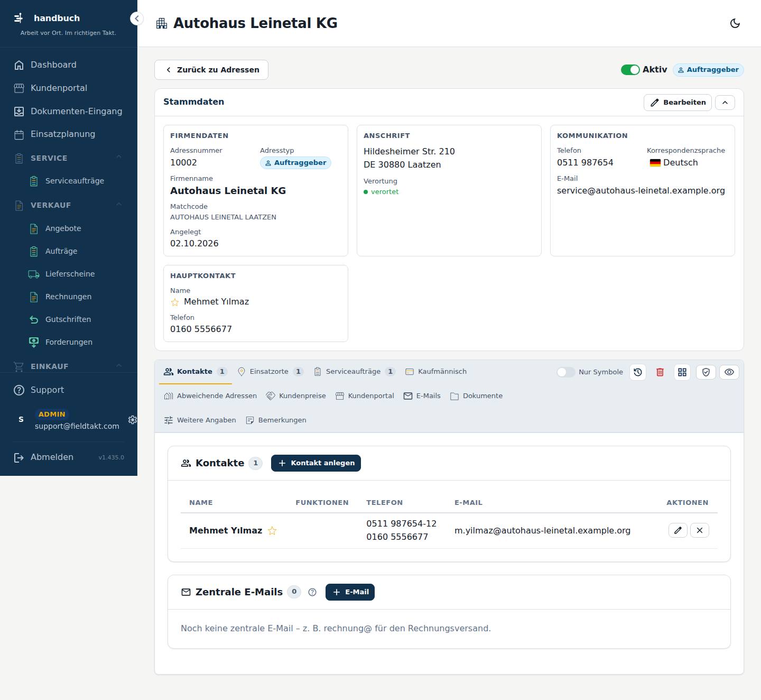Go back via Zurück zu Adressen
The image size is (761, 700).
(x=211, y=70)
